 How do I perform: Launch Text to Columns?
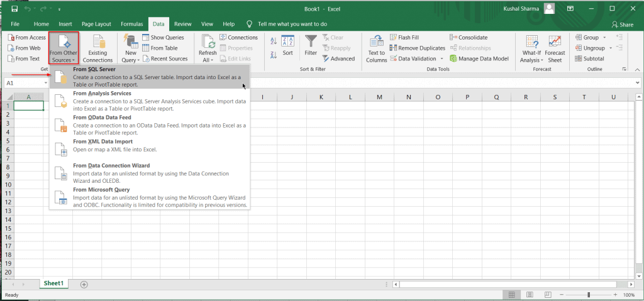[x=377, y=49]
